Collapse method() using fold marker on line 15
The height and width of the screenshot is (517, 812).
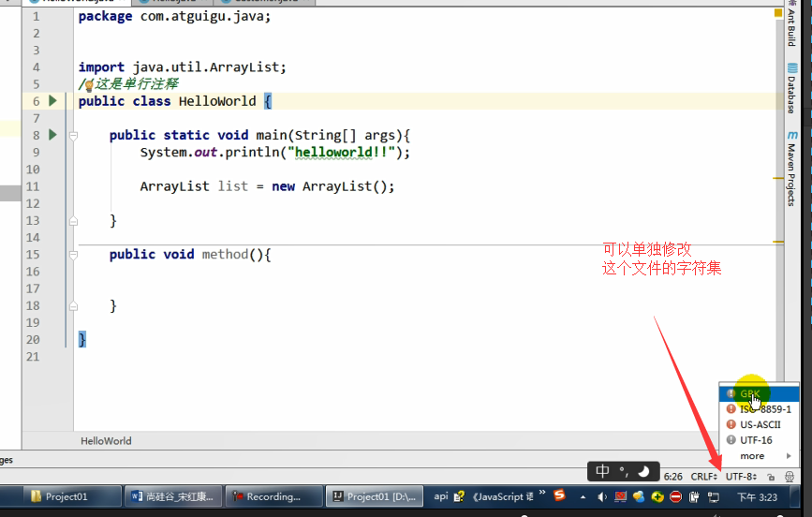74,255
